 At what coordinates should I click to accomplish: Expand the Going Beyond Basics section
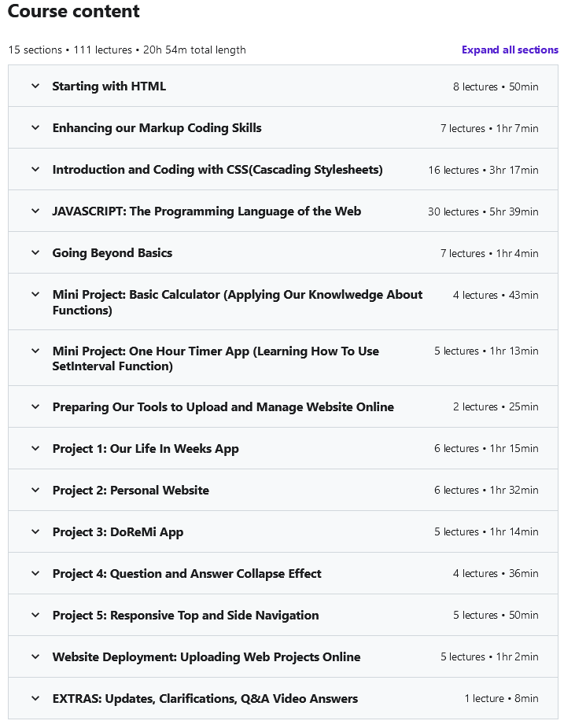tap(34, 252)
